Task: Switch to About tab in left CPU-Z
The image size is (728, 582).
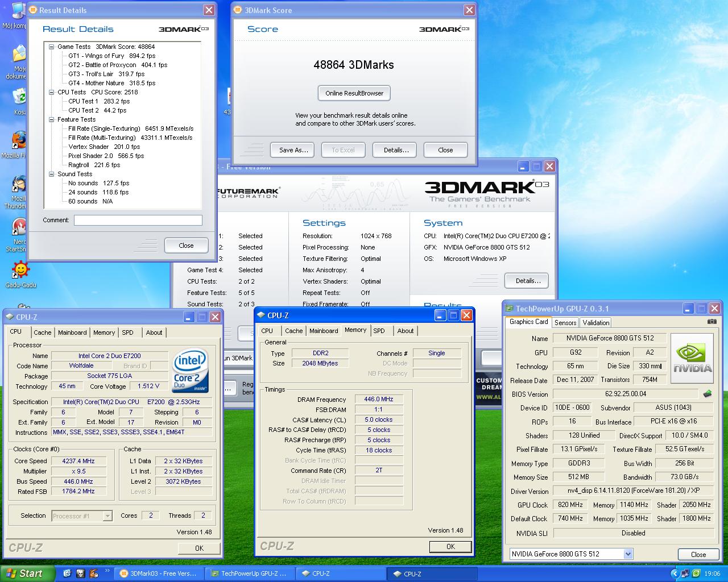Action: (x=154, y=332)
